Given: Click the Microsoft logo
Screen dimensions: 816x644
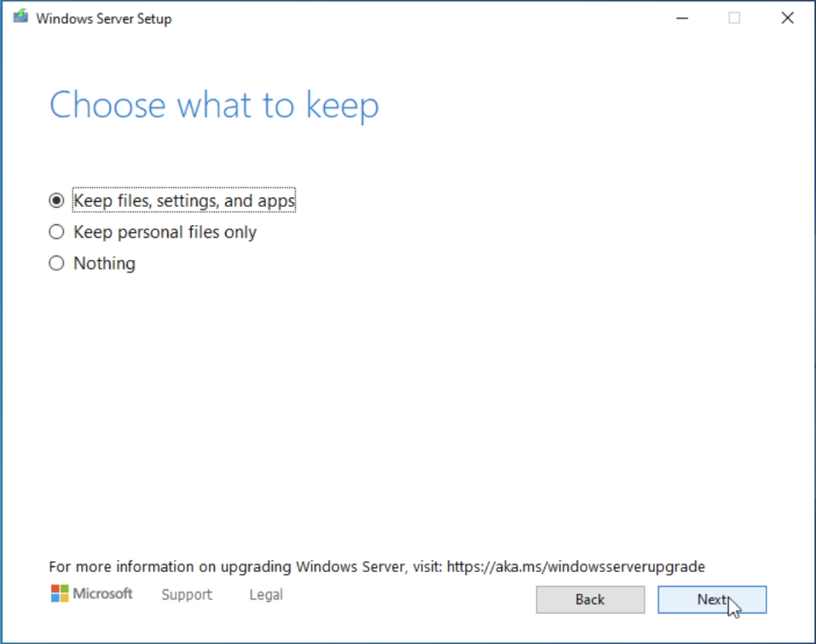Looking at the screenshot, I should (x=92, y=593).
